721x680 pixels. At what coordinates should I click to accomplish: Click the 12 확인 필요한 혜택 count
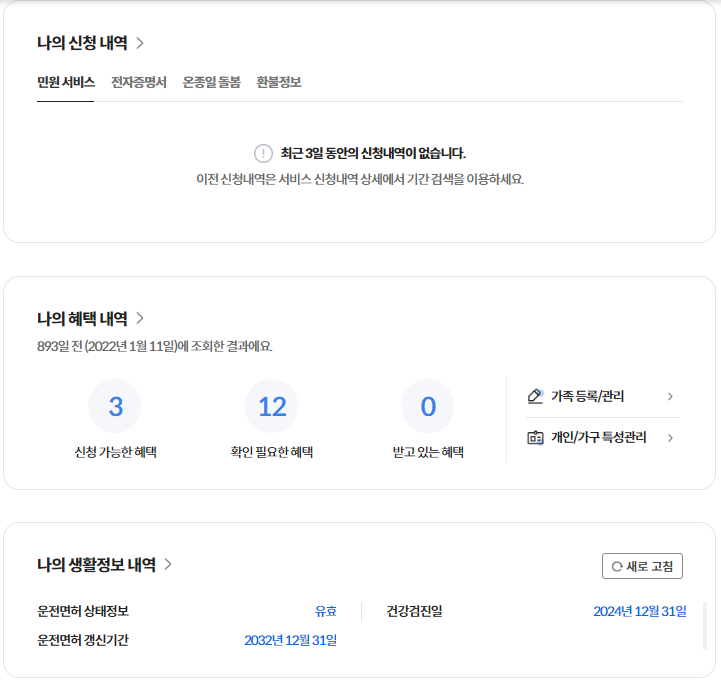point(272,406)
